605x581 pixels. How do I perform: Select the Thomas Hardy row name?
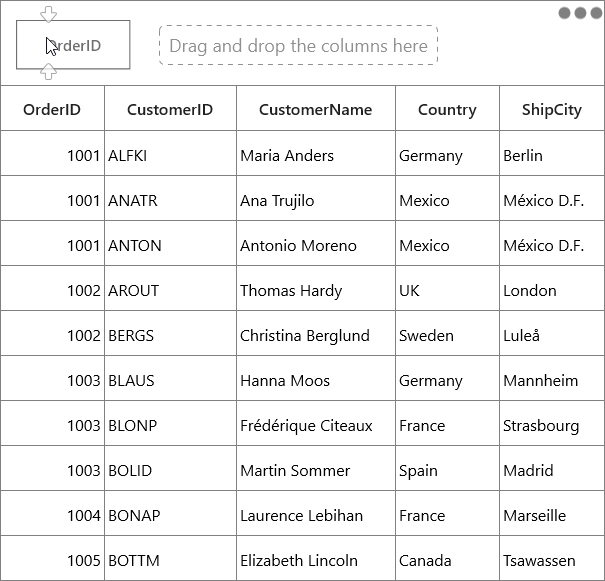point(291,290)
